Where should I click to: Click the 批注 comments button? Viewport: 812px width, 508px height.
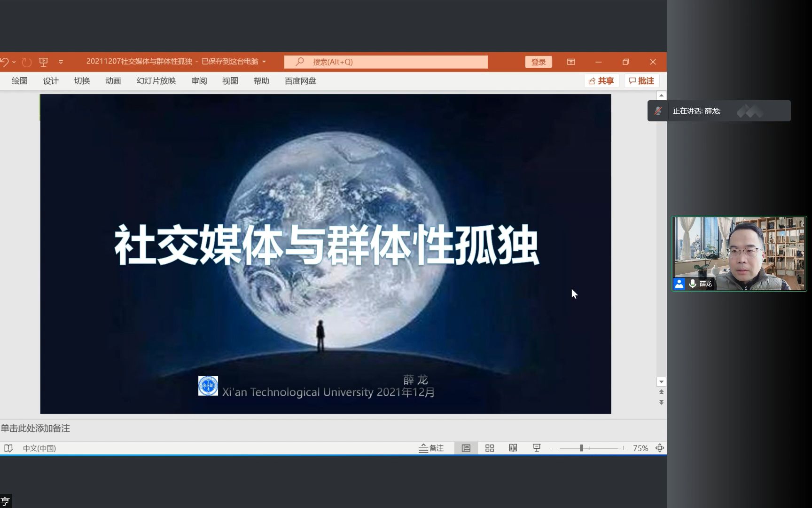click(641, 81)
